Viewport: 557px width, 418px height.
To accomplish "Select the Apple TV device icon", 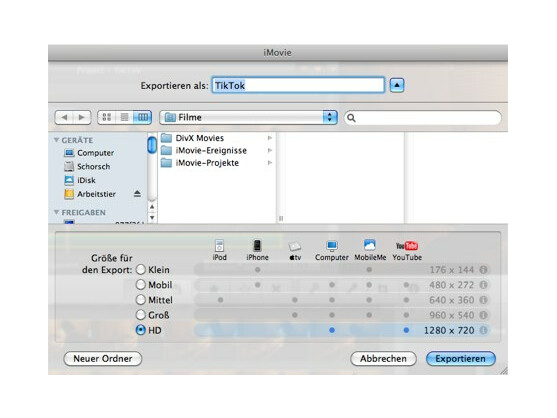I will click(x=295, y=246).
